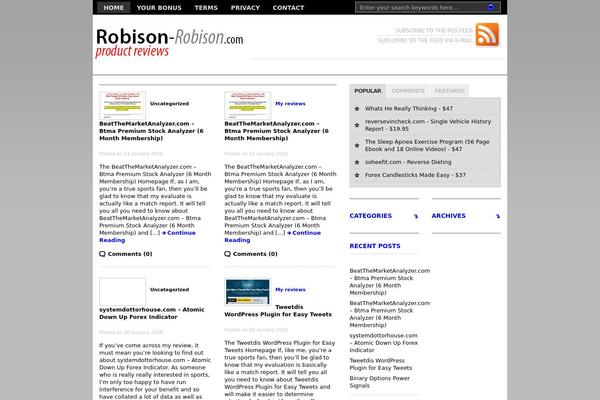This screenshot has width=600, height=400.
Task: Click the search submit icon
Action: click(x=491, y=7)
